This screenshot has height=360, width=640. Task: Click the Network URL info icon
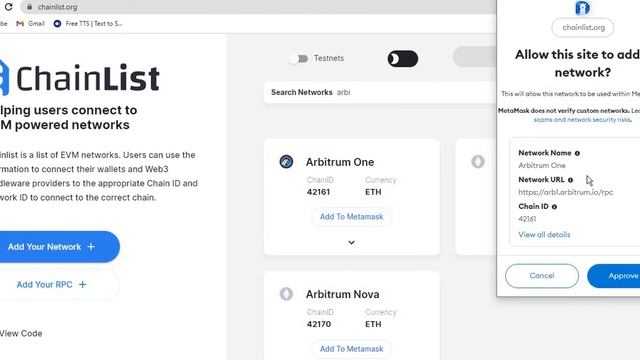point(570,180)
